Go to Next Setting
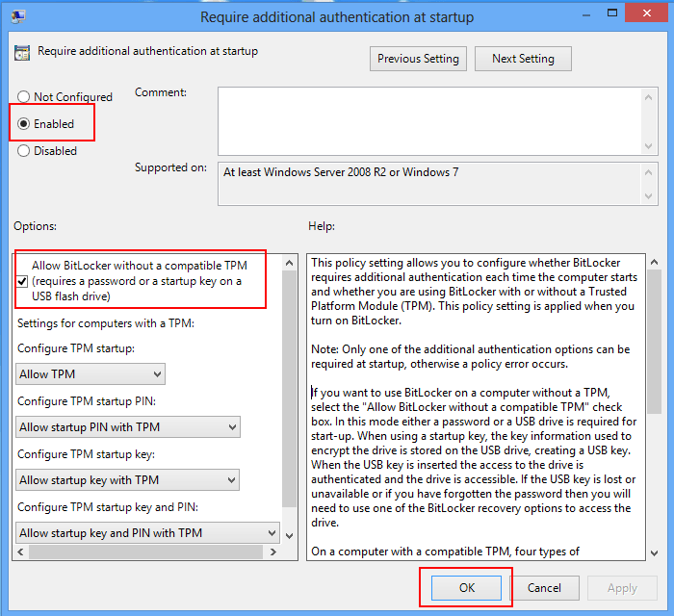 pyautogui.click(x=523, y=59)
